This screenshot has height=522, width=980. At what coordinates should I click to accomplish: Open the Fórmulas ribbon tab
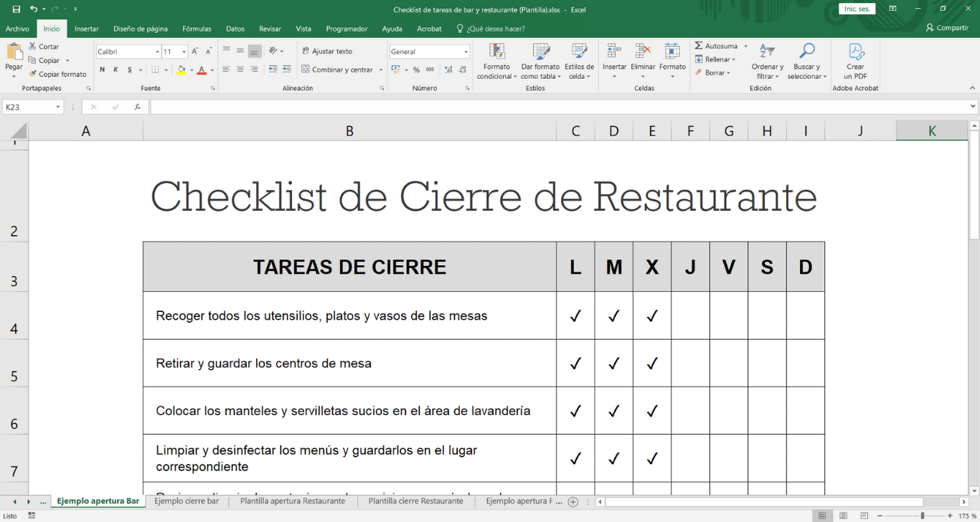click(x=197, y=29)
